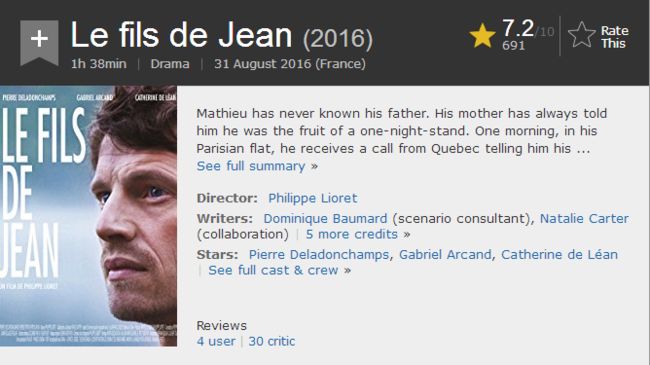View the 691 user ratings count
This screenshot has height=365, width=650.
pyautogui.click(x=513, y=46)
